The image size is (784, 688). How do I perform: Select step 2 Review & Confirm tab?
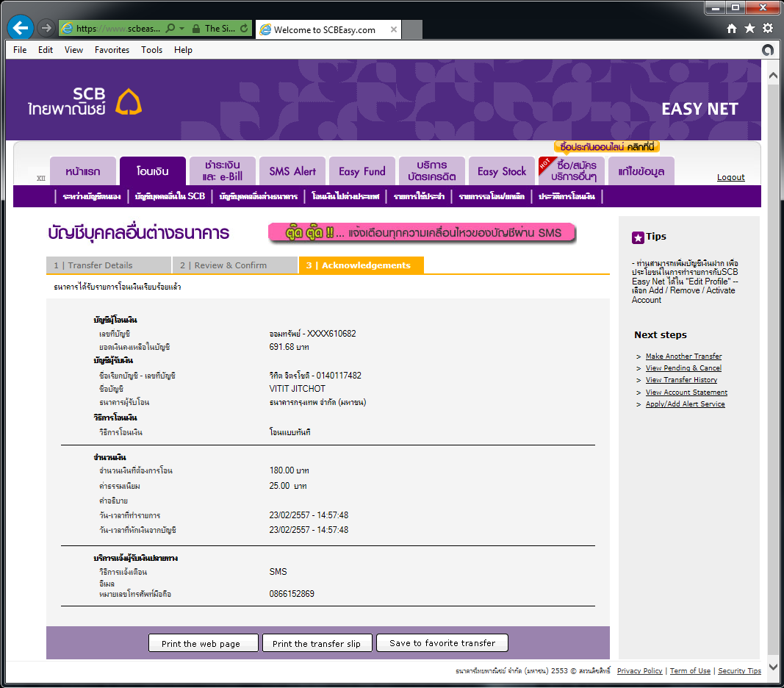coord(235,265)
